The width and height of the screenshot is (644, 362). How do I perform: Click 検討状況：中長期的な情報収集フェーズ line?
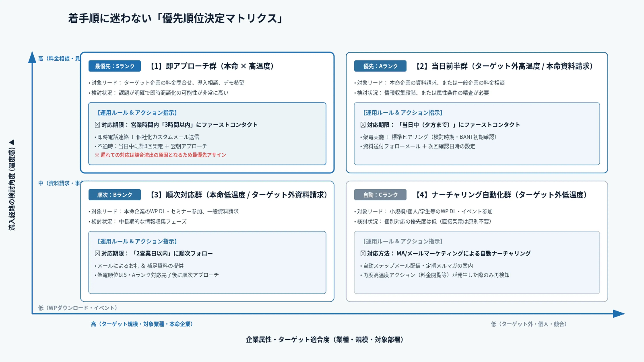pyautogui.click(x=137, y=221)
